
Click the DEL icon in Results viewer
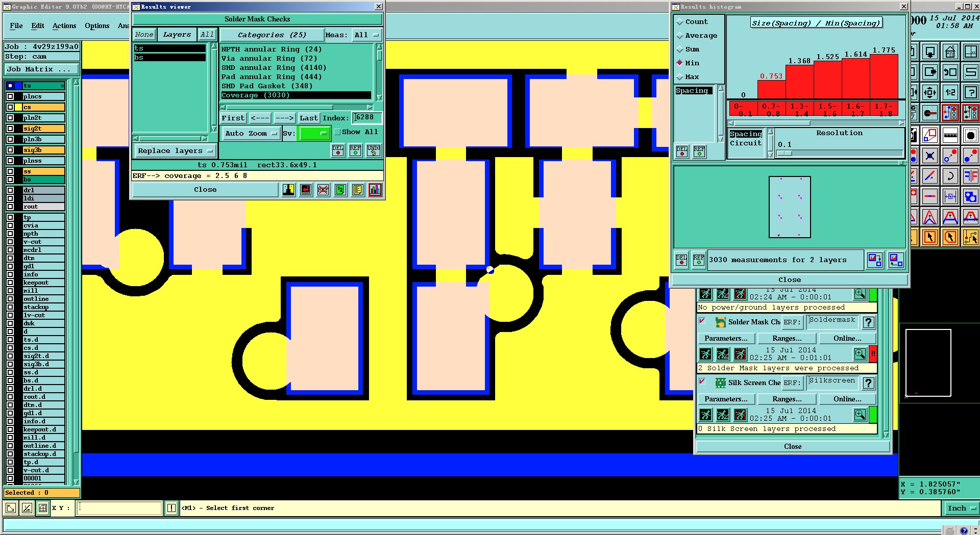[x=338, y=150]
